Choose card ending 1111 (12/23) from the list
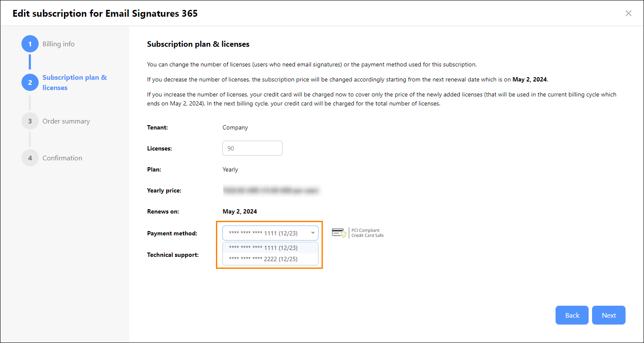Screen dimensions: 644x343 270,248
